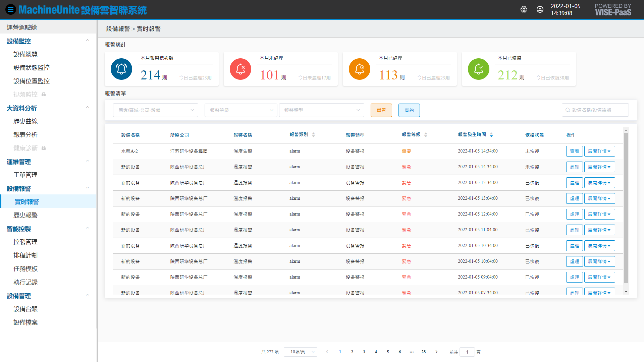Open 歷史報警 in the sidebar
644x362 pixels.
coord(25,215)
